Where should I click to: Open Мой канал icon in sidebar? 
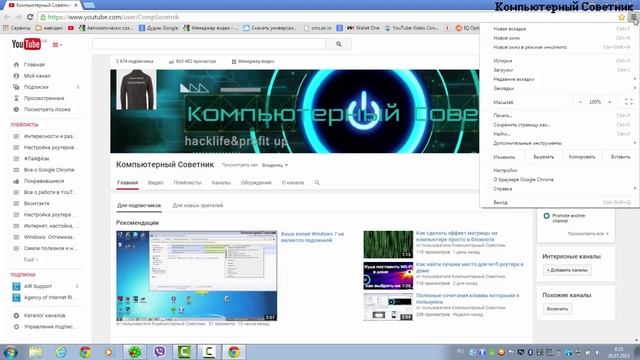[x=16, y=76]
